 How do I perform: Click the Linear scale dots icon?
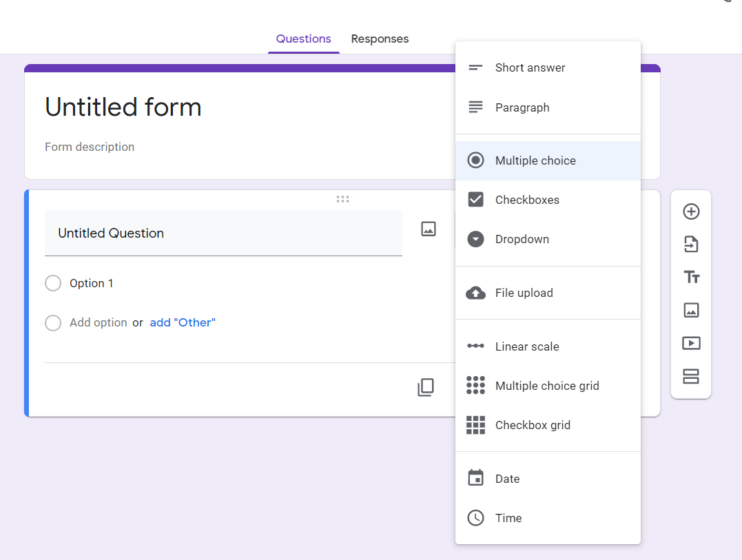tap(475, 346)
